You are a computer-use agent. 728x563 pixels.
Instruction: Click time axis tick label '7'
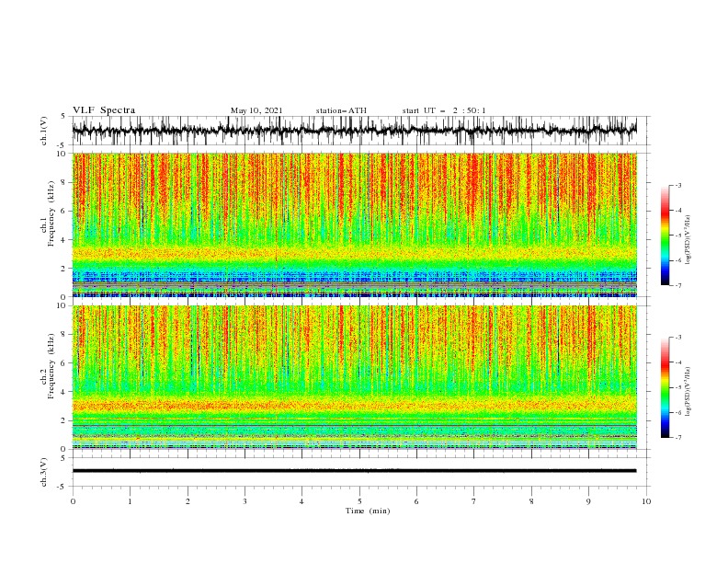[x=474, y=501]
